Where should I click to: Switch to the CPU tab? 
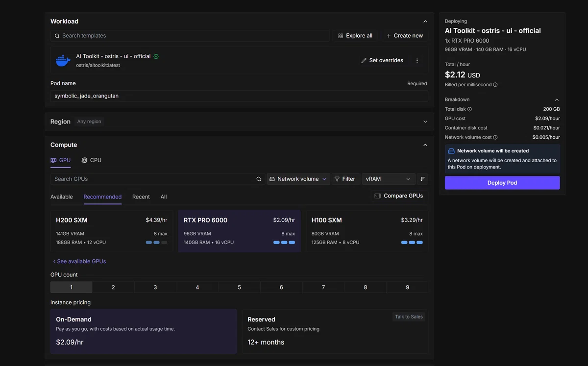[92, 160]
